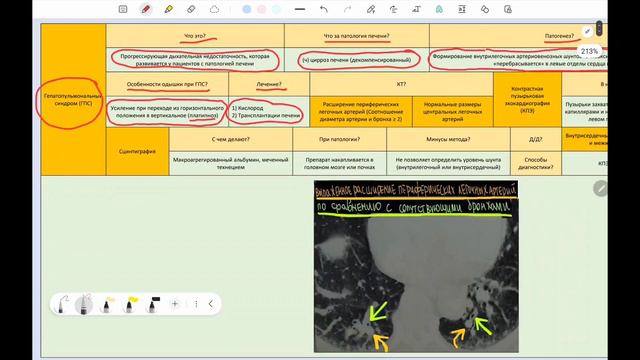Tap the 'Кислород / Трансплантация печени' cell
Screen dimensions: 640x360
(x=269, y=112)
